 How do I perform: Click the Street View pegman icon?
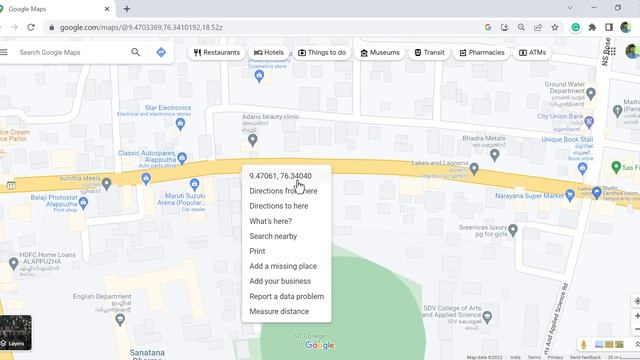[584, 344]
